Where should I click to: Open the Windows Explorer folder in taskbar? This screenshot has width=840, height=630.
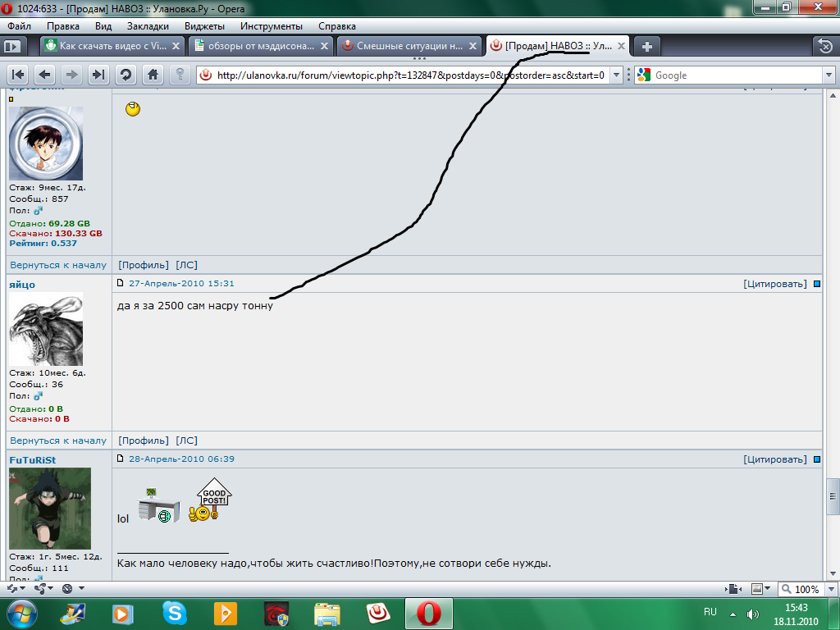(x=326, y=614)
